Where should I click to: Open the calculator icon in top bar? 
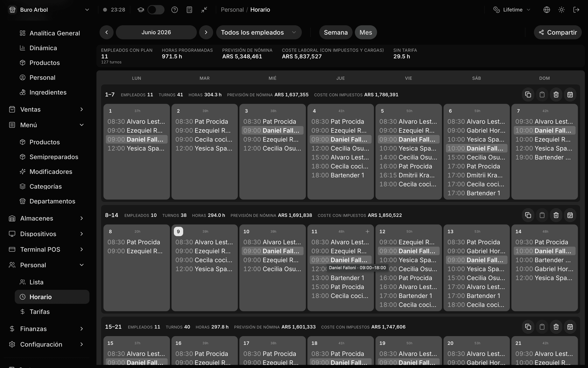pyautogui.click(x=189, y=10)
